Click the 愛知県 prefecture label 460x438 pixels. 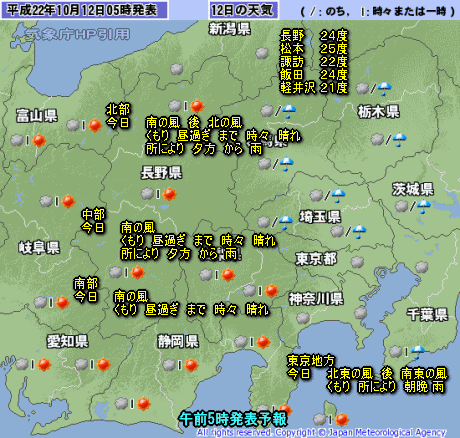pos(68,341)
